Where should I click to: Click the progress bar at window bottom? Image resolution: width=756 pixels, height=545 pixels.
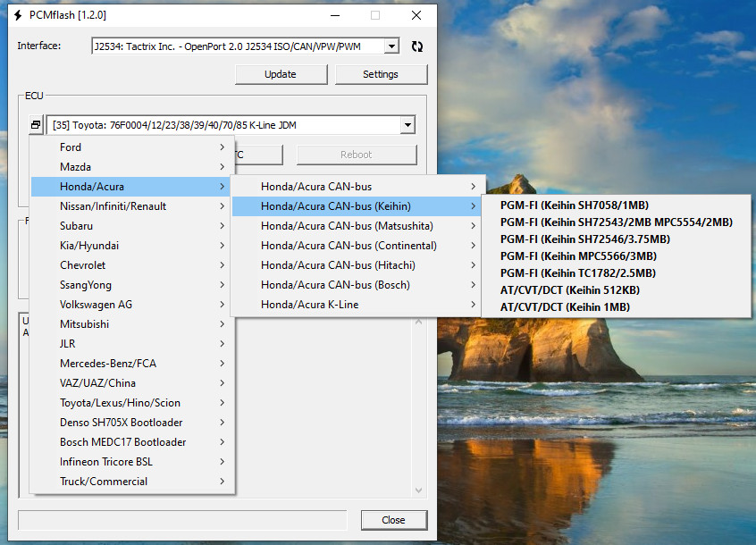coord(182,520)
